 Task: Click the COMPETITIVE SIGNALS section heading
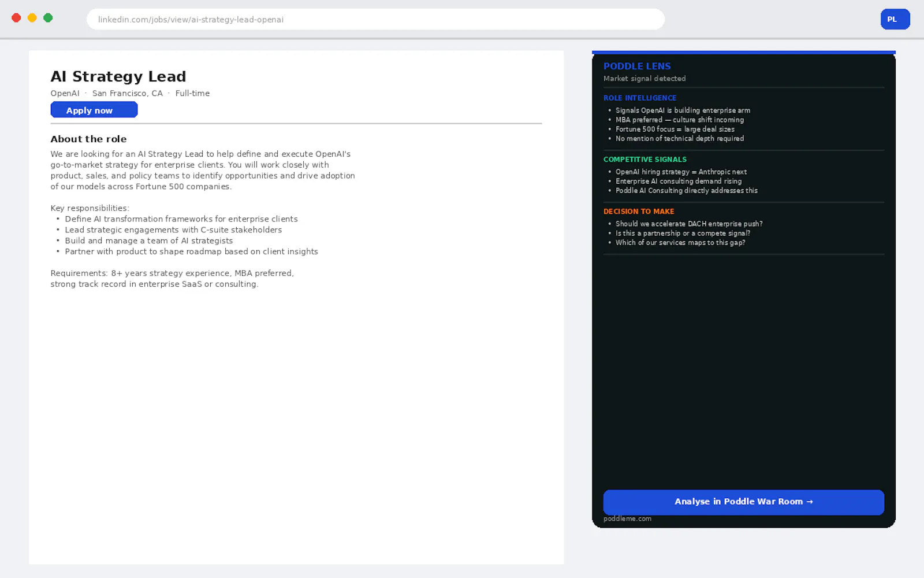click(x=645, y=159)
